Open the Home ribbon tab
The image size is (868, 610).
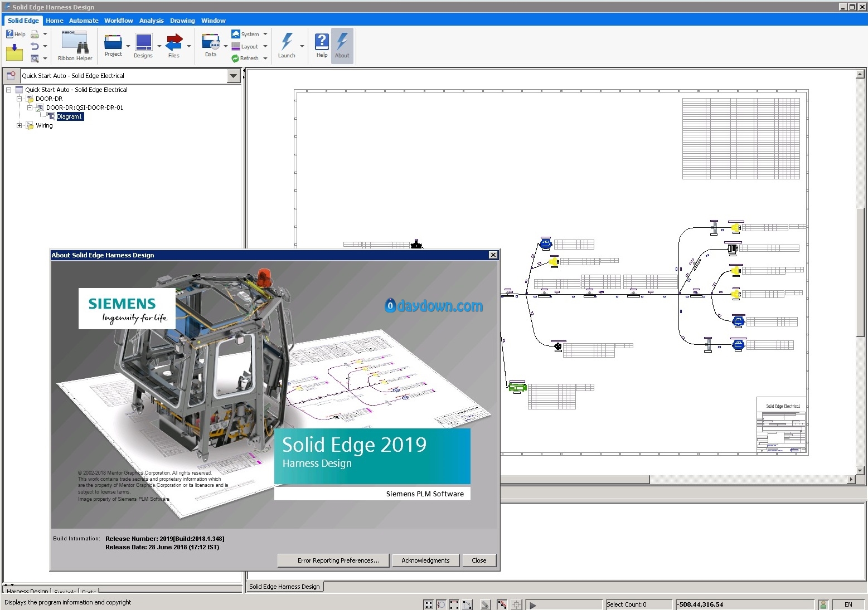click(x=55, y=21)
